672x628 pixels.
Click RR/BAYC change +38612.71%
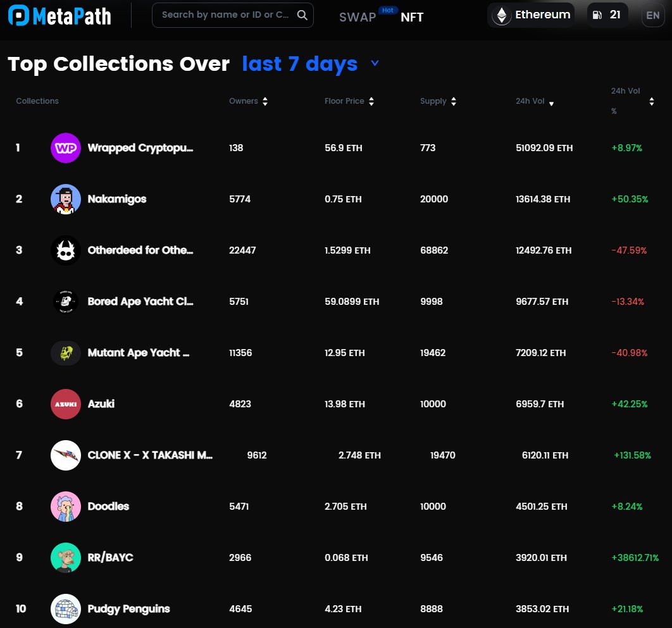[x=635, y=558]
